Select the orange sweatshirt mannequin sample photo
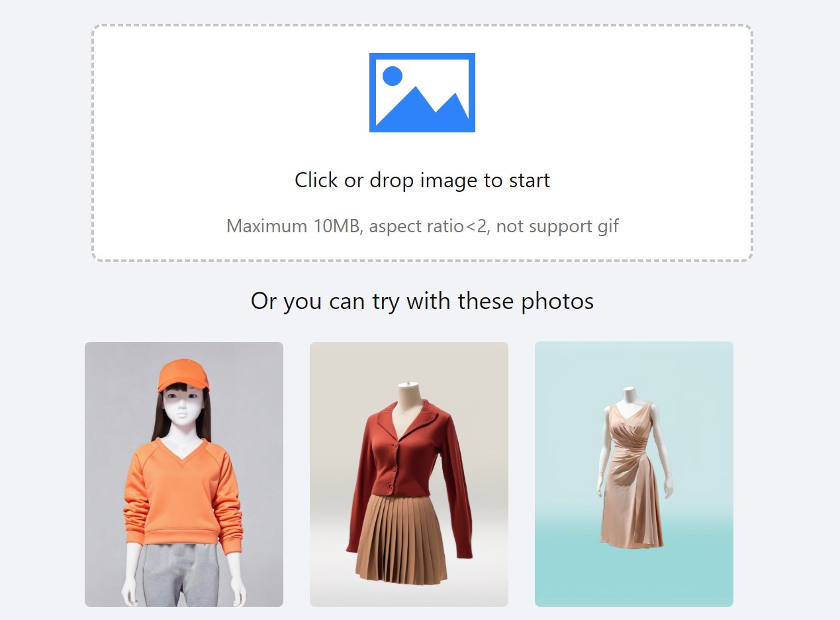 (x=184, y=474)
